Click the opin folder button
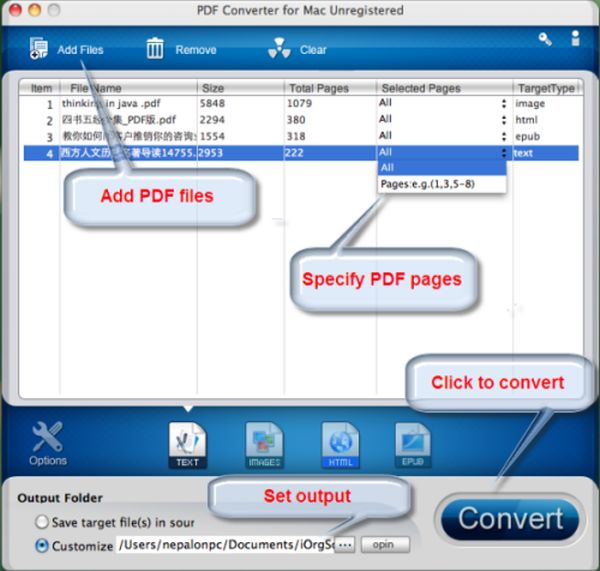Image resolution: width=600 pixels, height=571 pixels. click(385, 544)
